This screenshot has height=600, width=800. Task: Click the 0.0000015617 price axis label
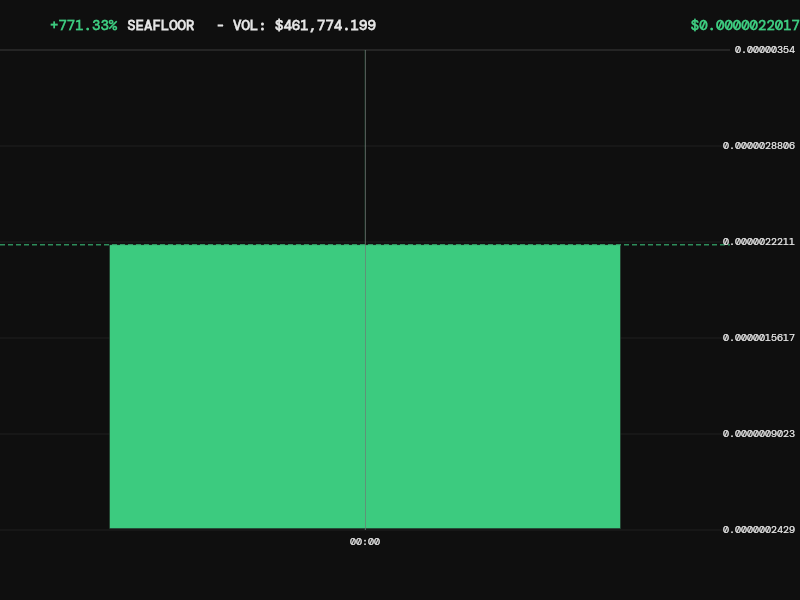pyautogui.click(x=759, y=338)
